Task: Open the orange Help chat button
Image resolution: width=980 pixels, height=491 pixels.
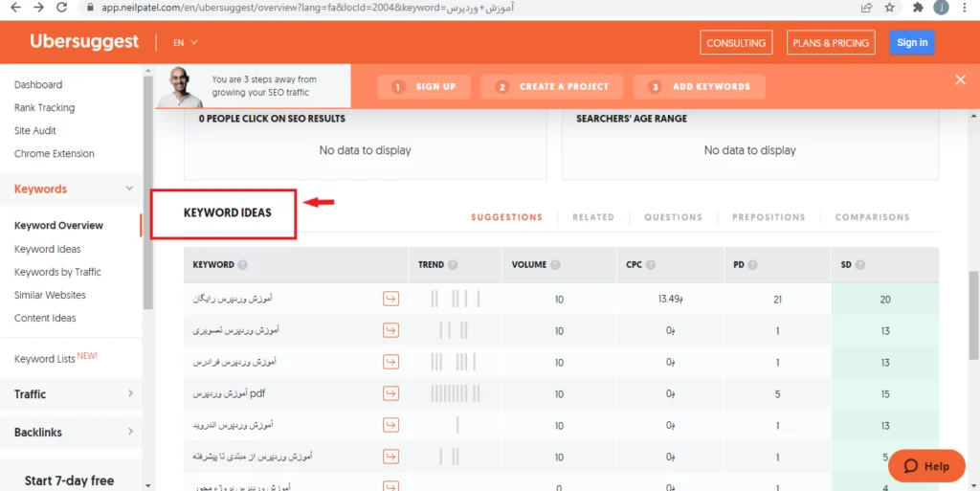Action: tap(926, 465)
